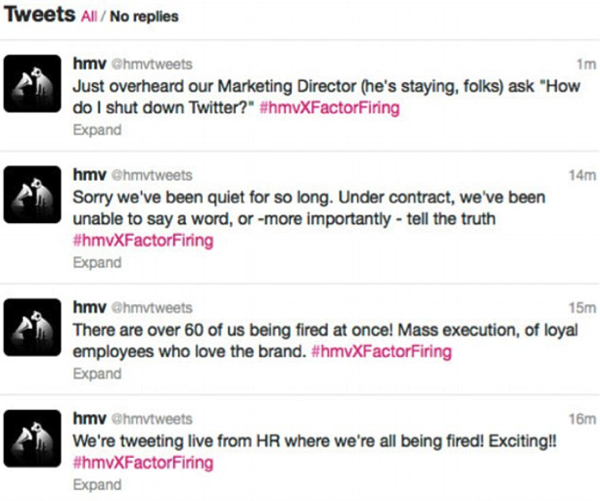Image resolution: width=600 pixels, height=501 pixels.
Task: Expand the Marketing Director tweet
Action: click(97, 130)
